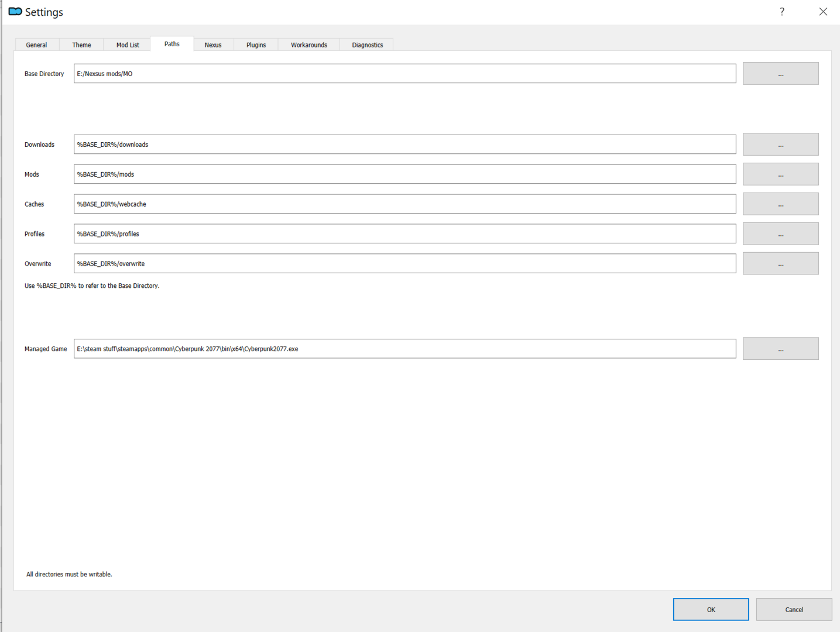
Task: Click the 'Use %BASE_DIR% to refer' hint text
Action: point(92,286)
